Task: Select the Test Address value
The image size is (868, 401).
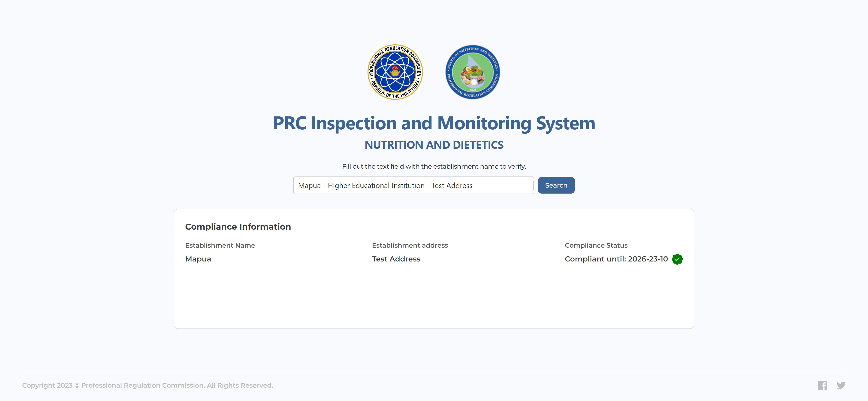Action: pyautogui.click(x=396, y=259)
